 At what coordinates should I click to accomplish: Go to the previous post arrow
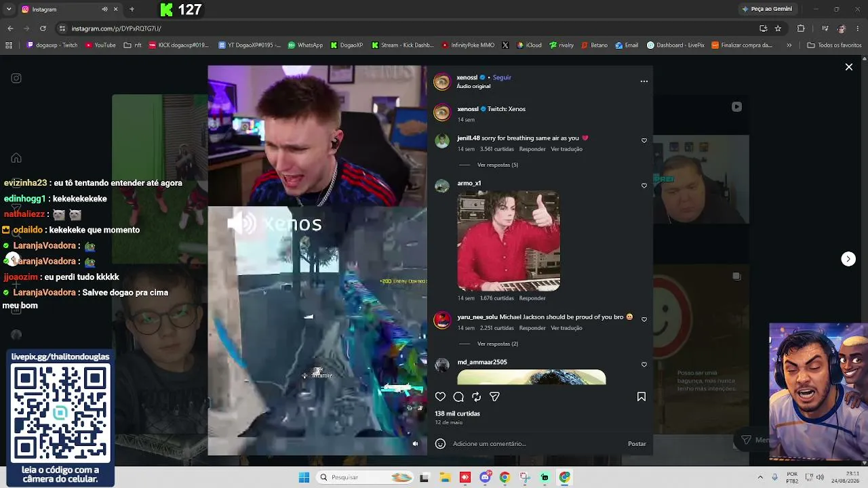pyautogui.click(x=12, y=259)
